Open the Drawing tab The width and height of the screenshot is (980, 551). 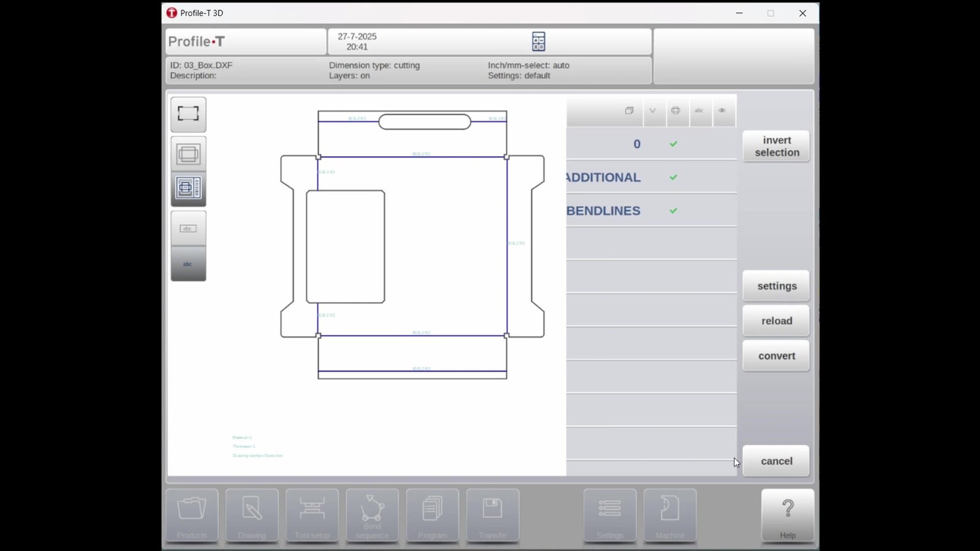(252, 515)
